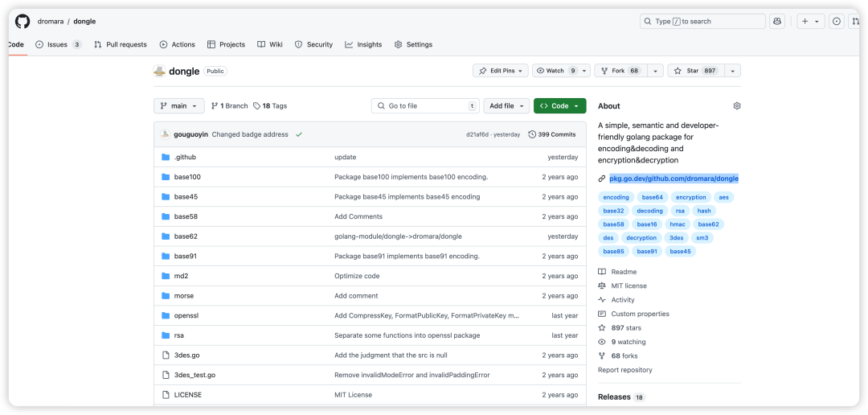Select the base64 topic tag
The height and width of the screenshot is (415, 868).
point(650,197)
